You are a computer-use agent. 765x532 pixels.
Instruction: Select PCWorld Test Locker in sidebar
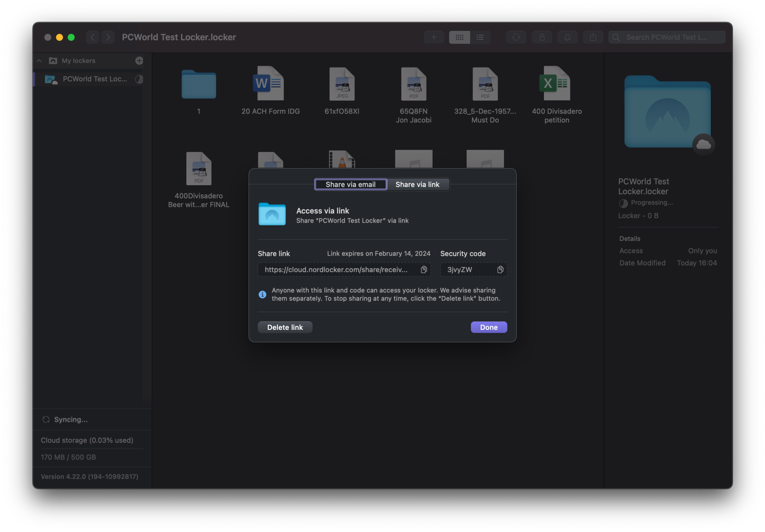click(95, 79)
